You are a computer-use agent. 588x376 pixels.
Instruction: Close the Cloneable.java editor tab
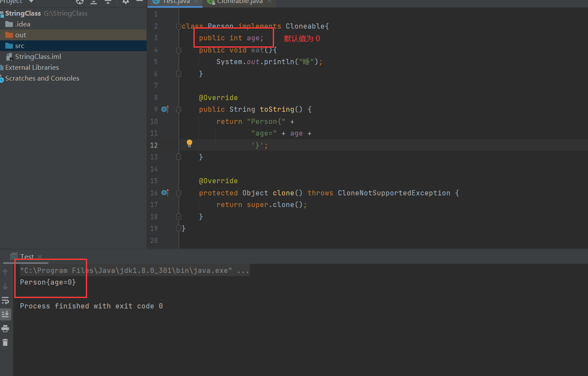coord(268,2)
